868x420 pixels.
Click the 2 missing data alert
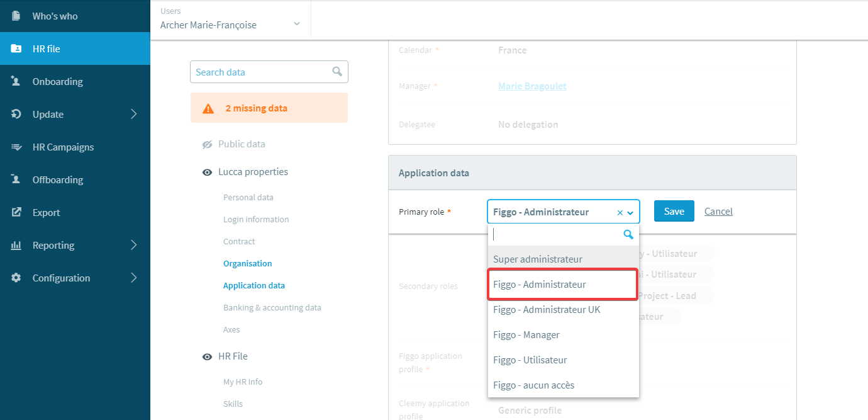point(269,108)
